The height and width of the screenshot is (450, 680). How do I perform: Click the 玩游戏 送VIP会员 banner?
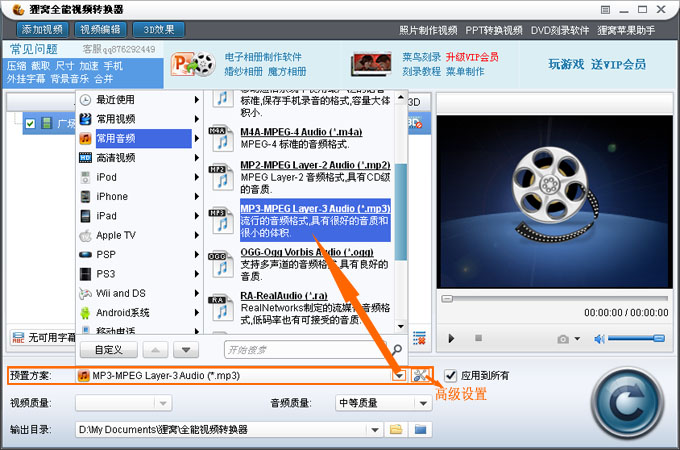[597, 64]
